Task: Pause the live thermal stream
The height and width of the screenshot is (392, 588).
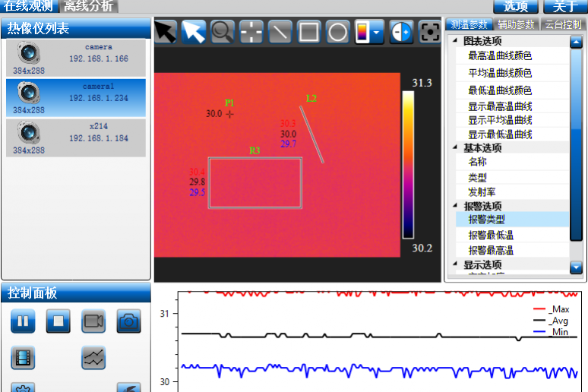Action: (x=23, y=321)
